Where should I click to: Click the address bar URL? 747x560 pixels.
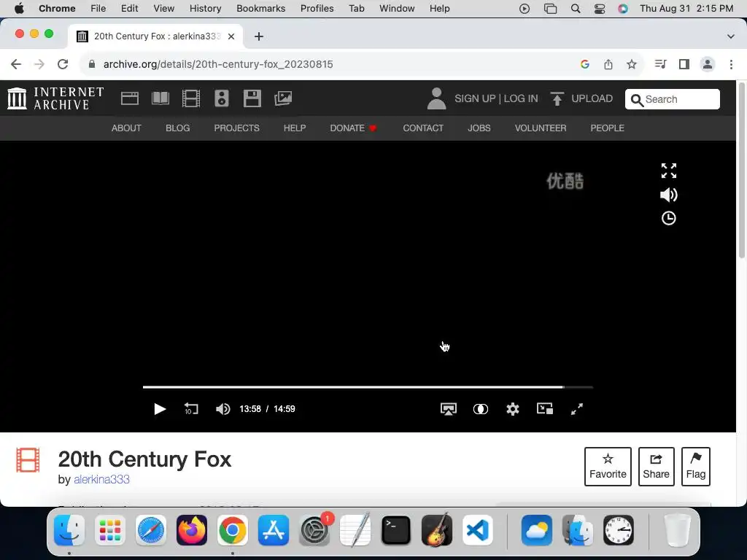218,64
